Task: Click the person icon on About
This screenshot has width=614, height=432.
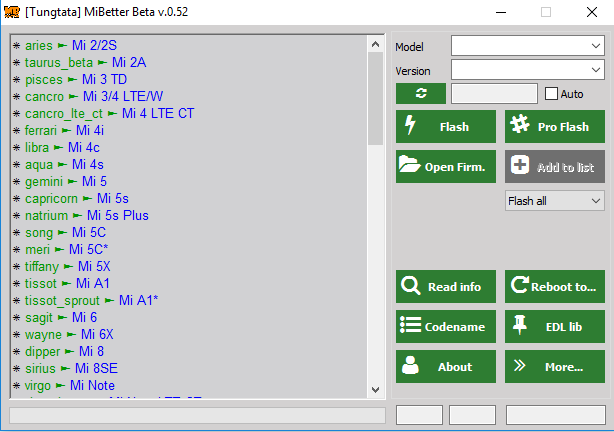Action: pos(410,365)
